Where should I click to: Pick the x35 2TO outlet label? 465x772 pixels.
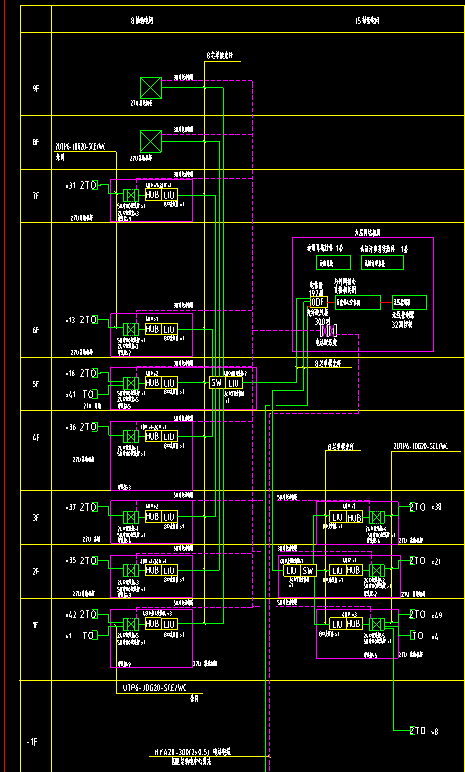point(81,560)
